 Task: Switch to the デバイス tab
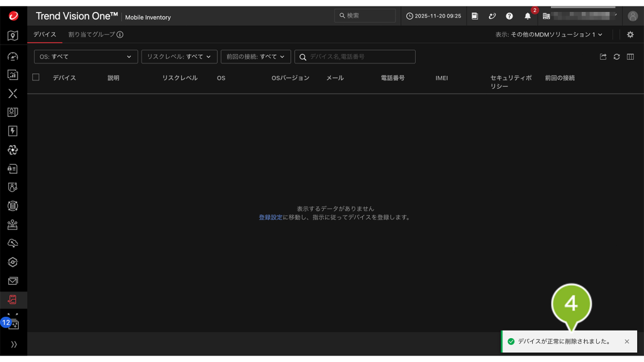coord(45,35)
